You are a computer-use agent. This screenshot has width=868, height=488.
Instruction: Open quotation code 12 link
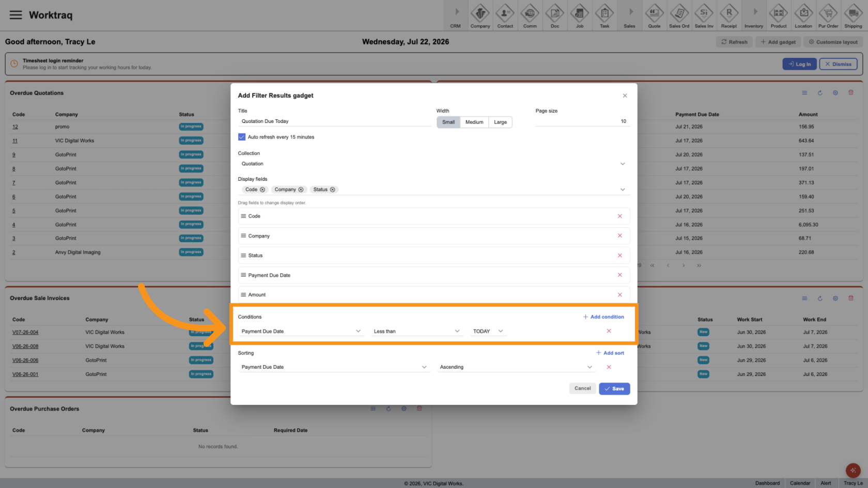click(x=15, y=127)
